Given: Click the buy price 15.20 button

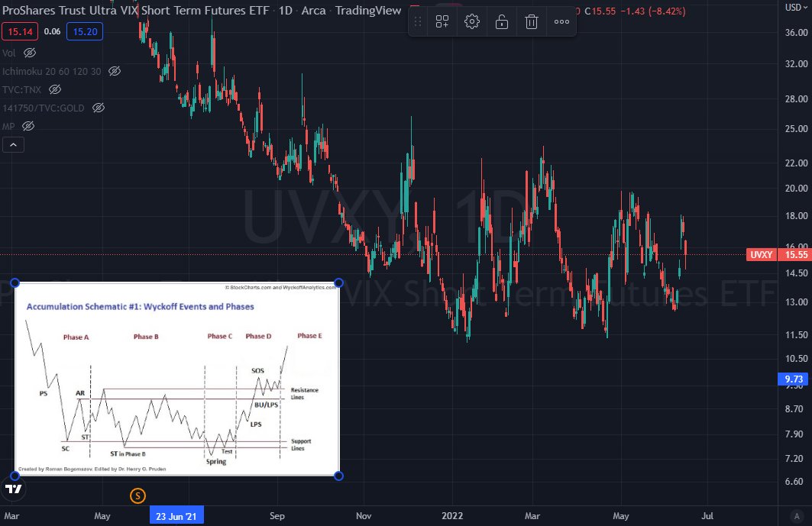Looking at the screenshot, I should pos(85,31).
